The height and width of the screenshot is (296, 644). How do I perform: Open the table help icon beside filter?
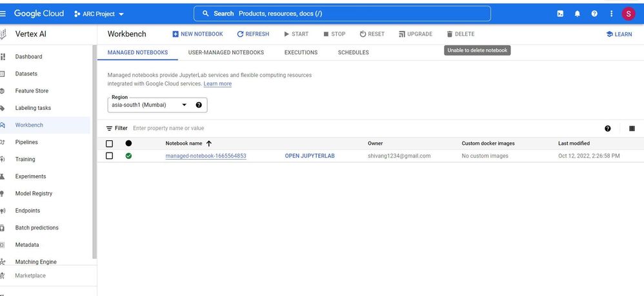click(x=607, y=128)
